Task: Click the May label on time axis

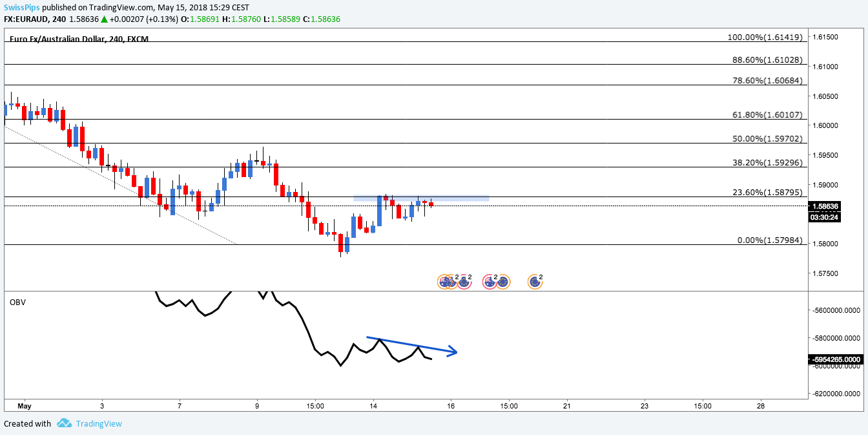Action: tap(25, 406)
